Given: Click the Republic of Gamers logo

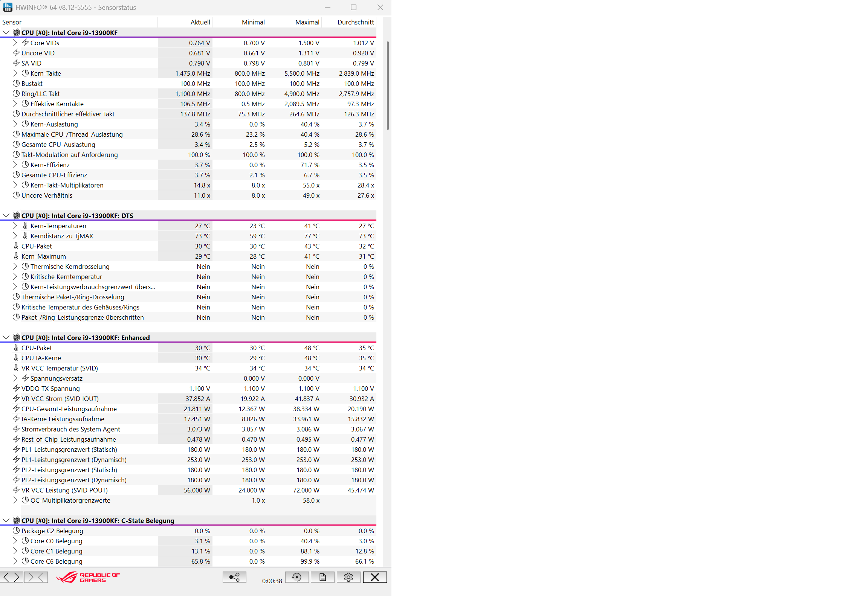Looking at the screenshot, I should (88, 577).
